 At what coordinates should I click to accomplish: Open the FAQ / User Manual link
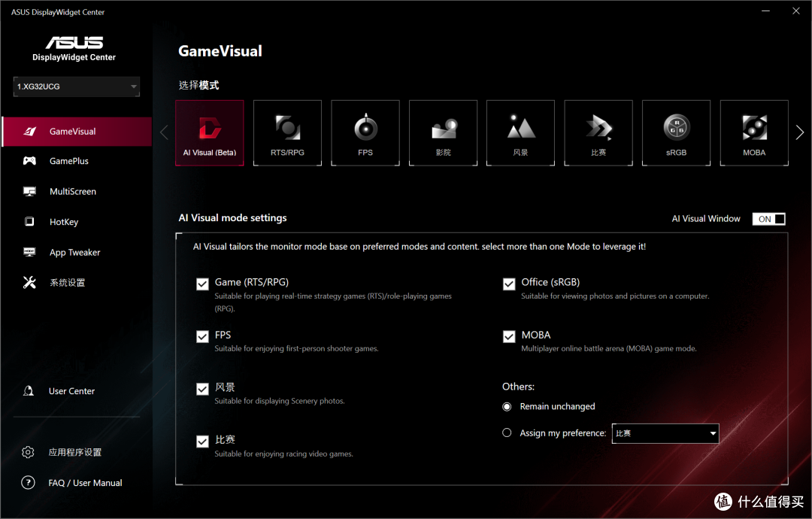(x=85, y=483)
